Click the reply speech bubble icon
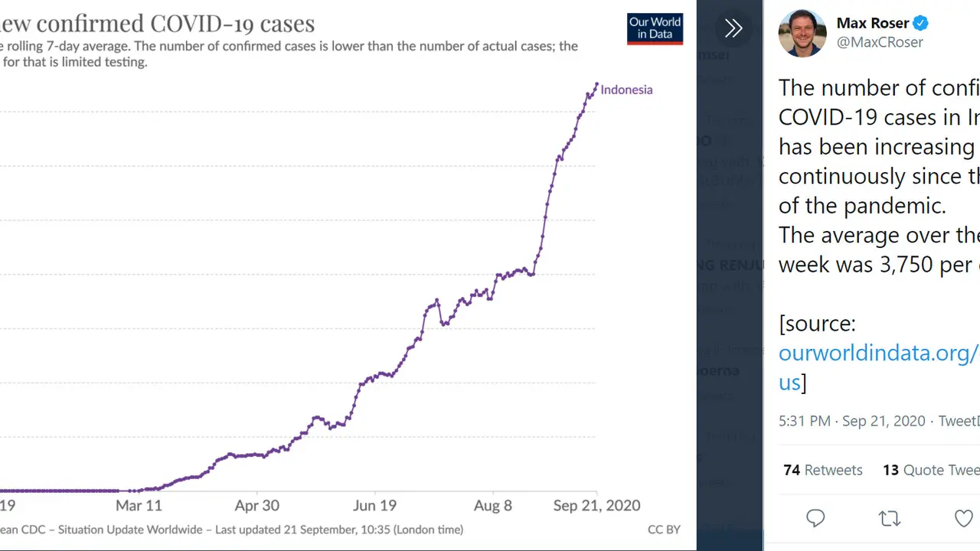 815,519
